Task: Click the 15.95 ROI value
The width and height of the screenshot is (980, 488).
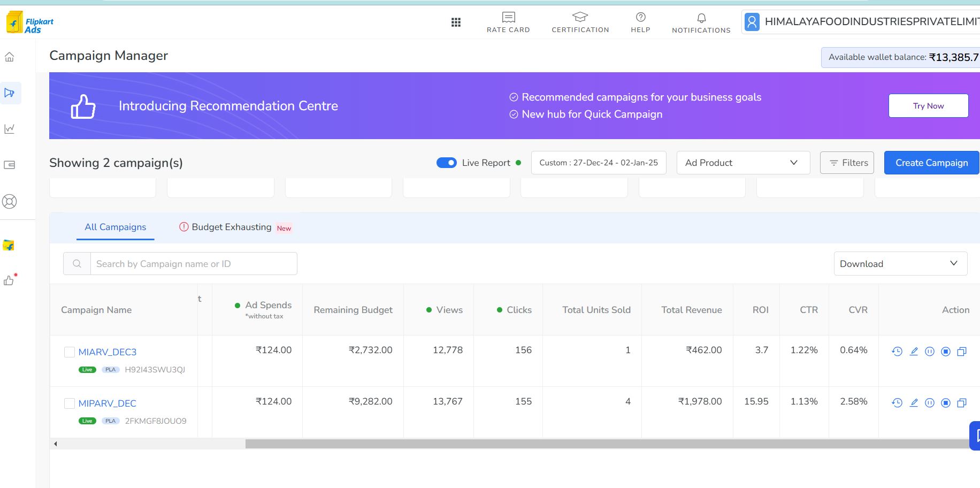Action: pyautogui.click(x=756, y=401)
